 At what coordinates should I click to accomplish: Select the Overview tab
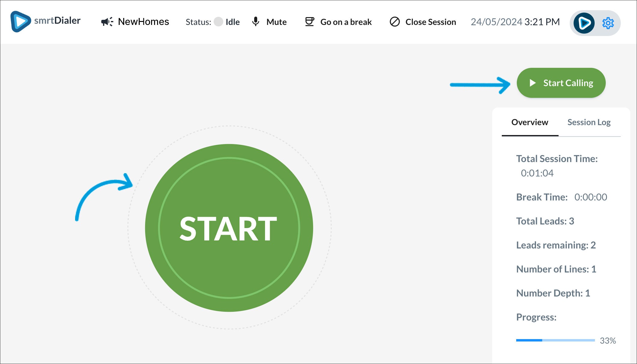pos(530,122)
